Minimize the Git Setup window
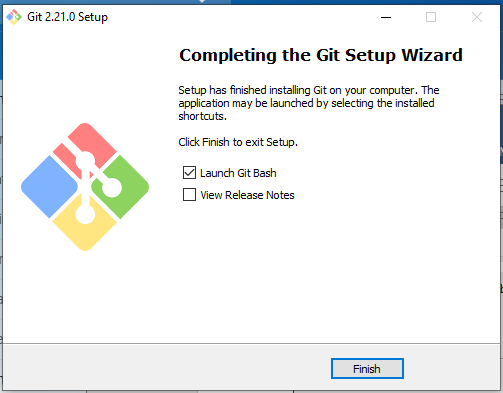 coord(386,17)
